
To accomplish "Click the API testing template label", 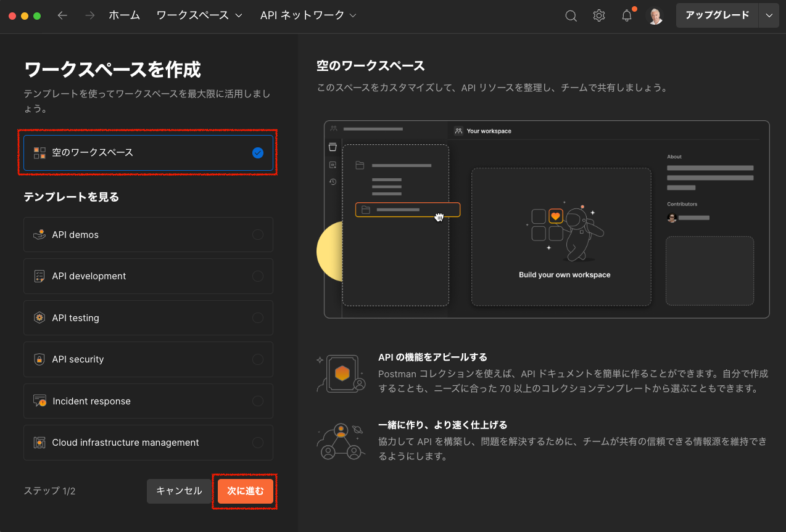I will click(x=75, y=318).
